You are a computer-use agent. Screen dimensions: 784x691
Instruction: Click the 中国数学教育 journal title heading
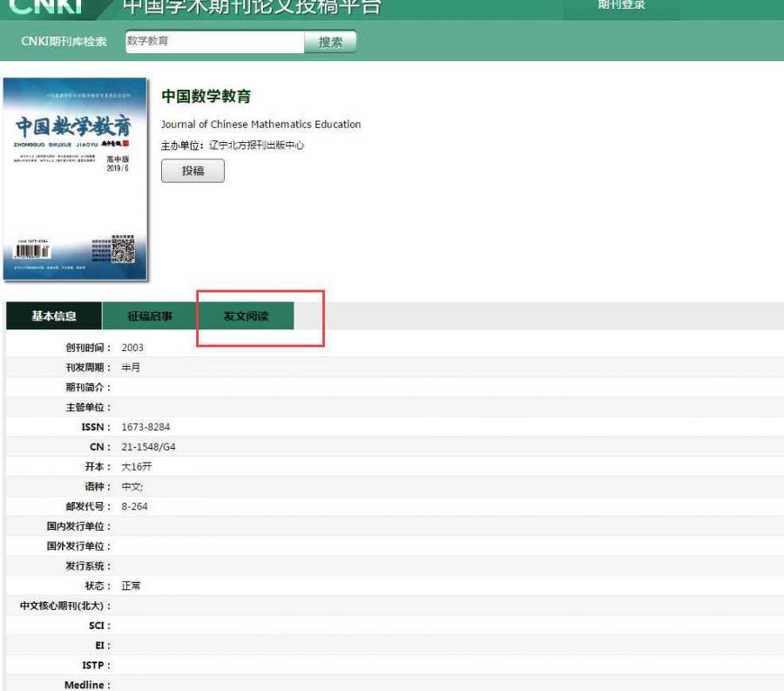(x=206, y=96)
